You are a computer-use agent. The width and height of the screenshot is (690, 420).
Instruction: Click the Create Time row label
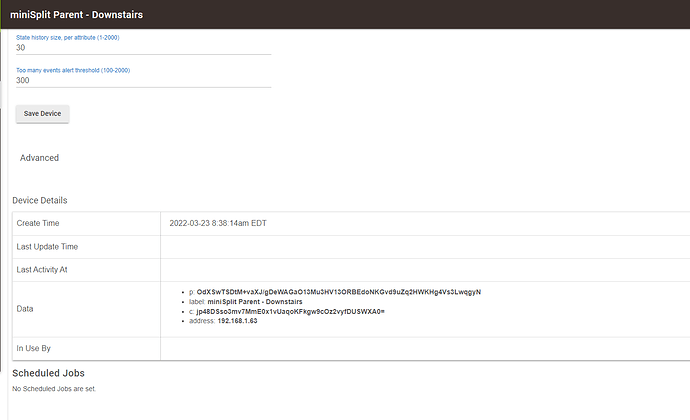[x=38, y=223]
